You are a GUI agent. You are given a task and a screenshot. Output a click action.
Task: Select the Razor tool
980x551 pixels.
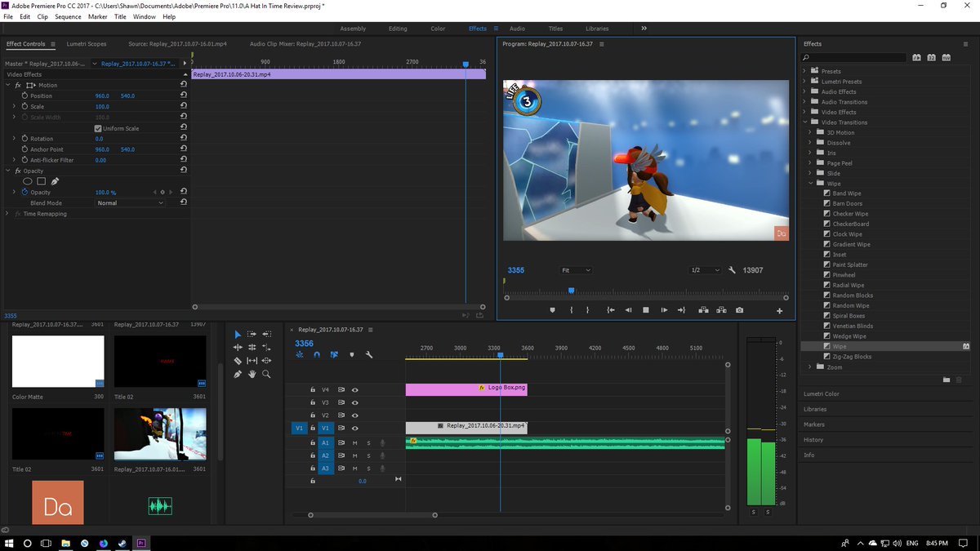(238, 360)
